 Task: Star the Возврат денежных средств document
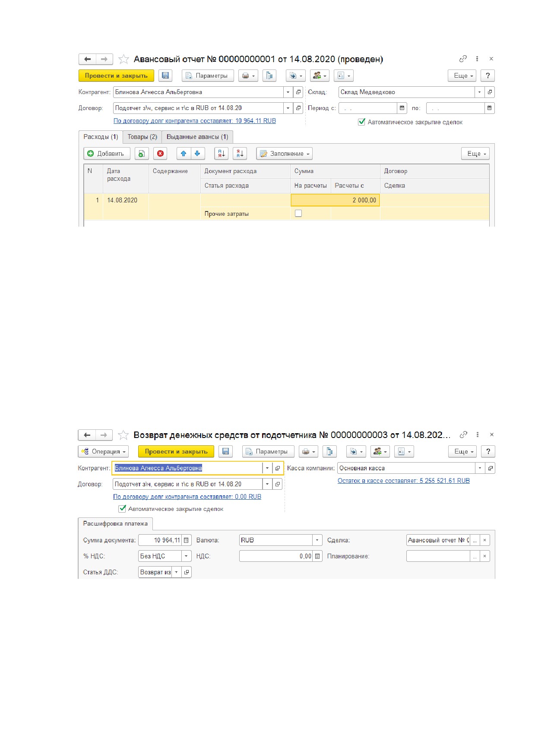(x=123, y=435)
